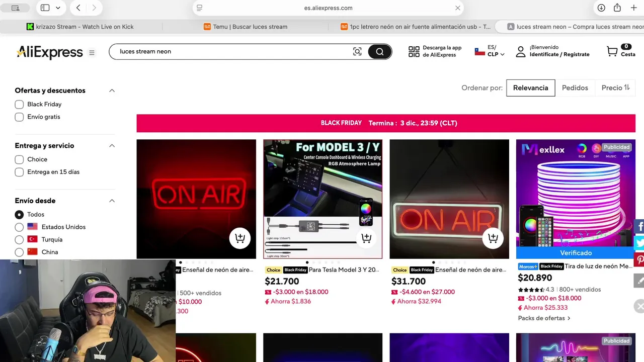Share on Twitter side icon
This screenshot has height=362, width=644.
pyautogui.click(x=639, y=243)
